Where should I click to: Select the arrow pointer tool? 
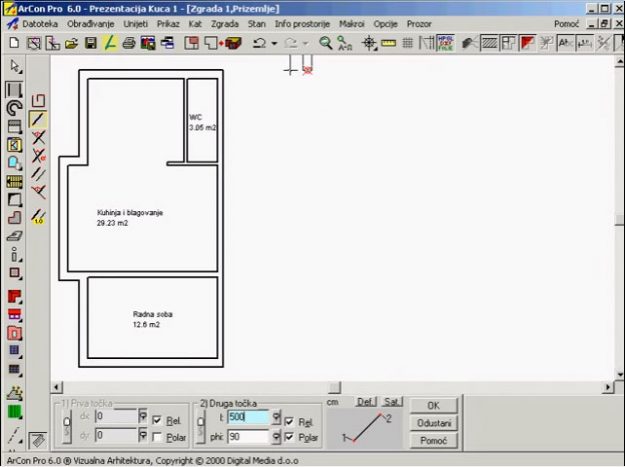(14, 67)
